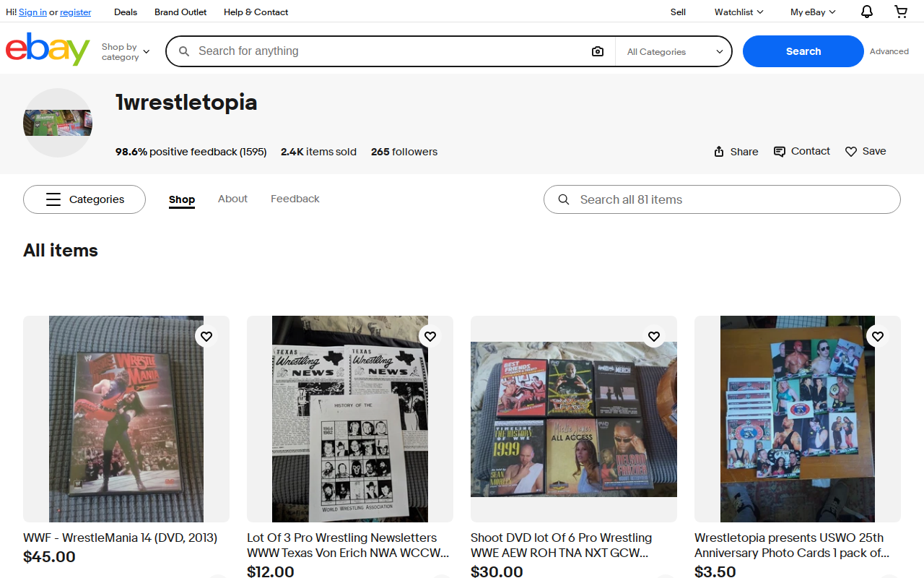The height and width of the screenshot is (578, 924).
Task: Search by image camera icon
Action: (598, 51)
